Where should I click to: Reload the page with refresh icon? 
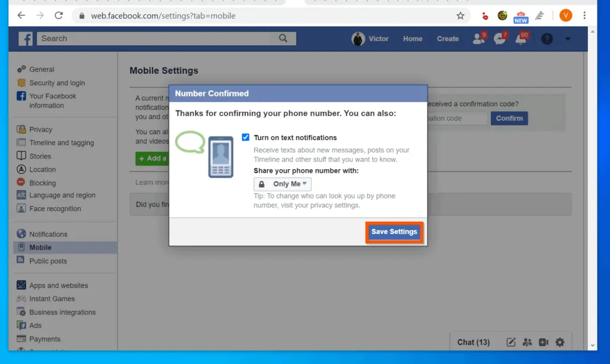(x=59, y=15)
